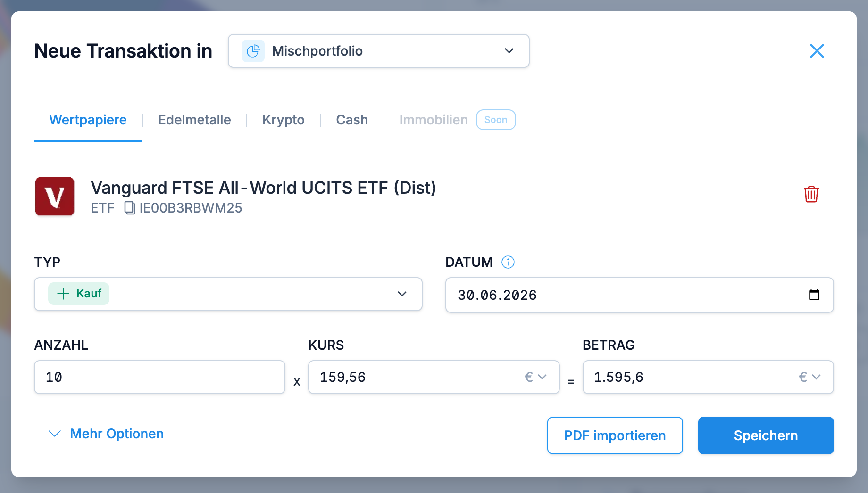This screenshot has height=493, width=868.
Task: Click the Kauf type badge
Action: 79,294
